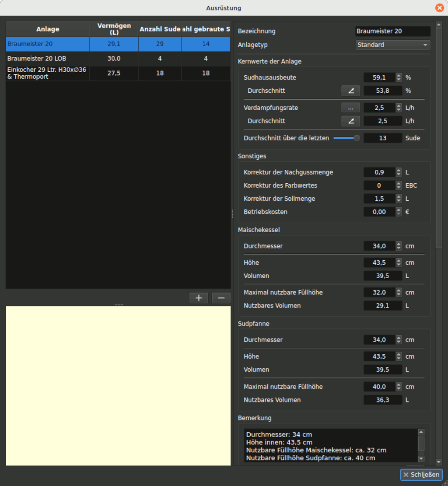This screenshot has width=448, height=486.
Task: Click the minus button to remove equipment
Action: click(221, 298)
